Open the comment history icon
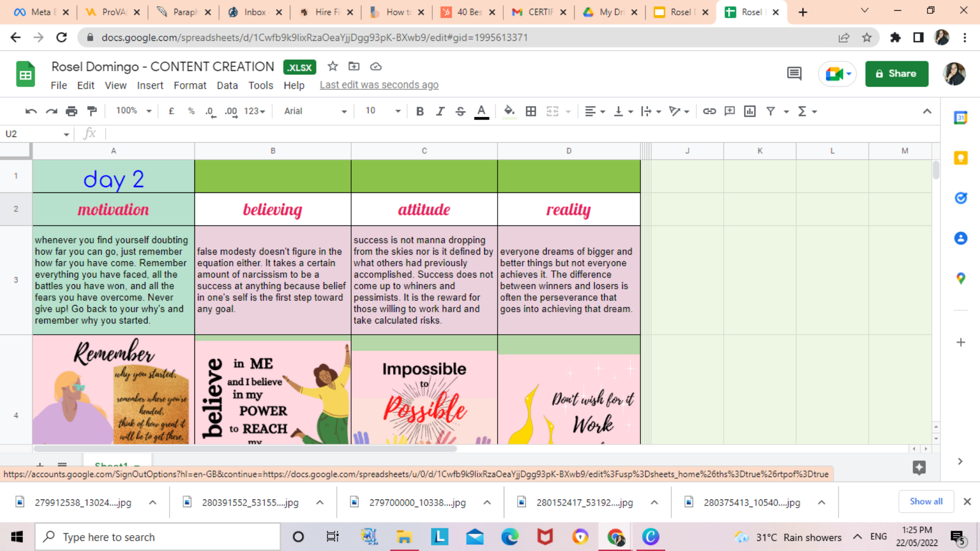Screen dimensions: 980x551 pyautogui.click(x=794, y=74)
